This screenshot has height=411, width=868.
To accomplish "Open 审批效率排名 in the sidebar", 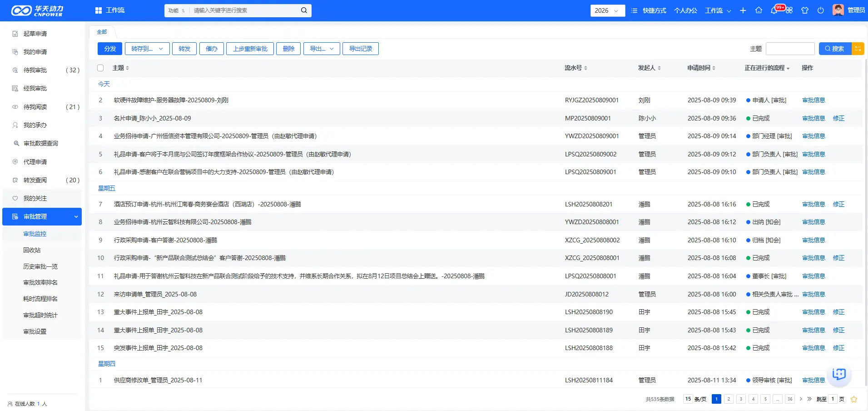I will [40, 282].
